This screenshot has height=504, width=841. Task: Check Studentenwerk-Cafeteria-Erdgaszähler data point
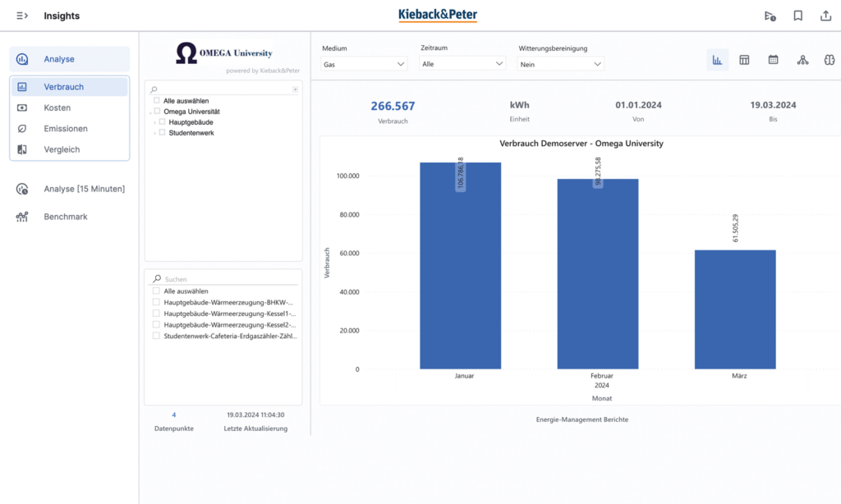click(156, 336)
